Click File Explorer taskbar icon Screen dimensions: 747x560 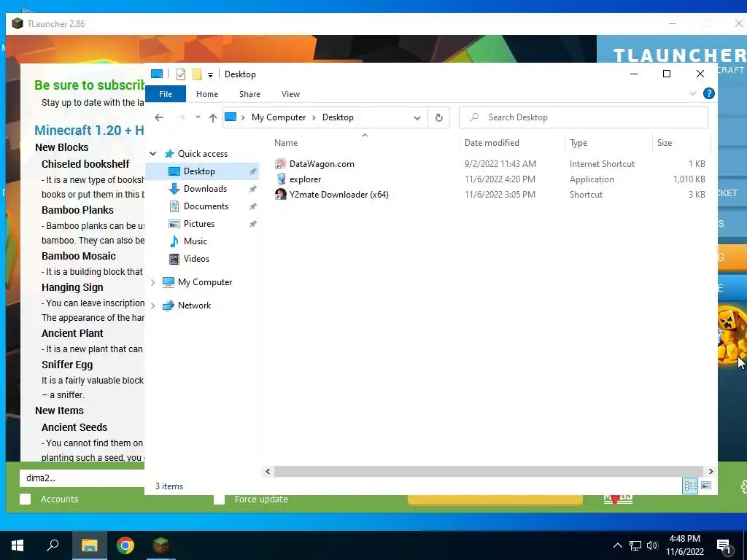[x=89, y=545]
